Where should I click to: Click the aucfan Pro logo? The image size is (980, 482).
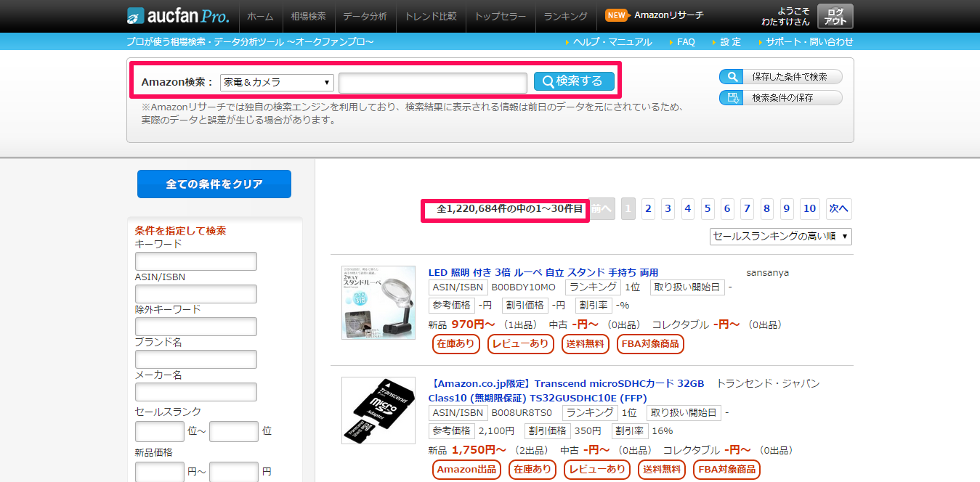point(177,15)
